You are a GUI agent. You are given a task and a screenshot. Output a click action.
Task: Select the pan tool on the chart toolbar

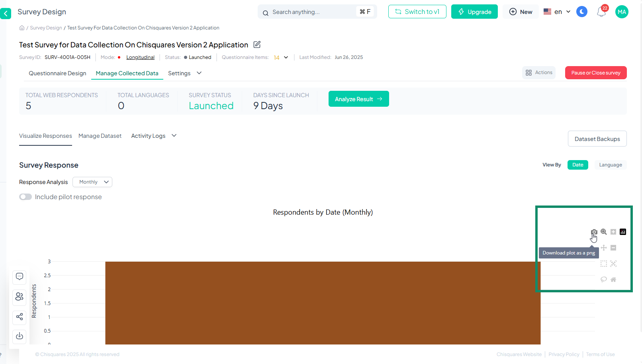point(604,248)
